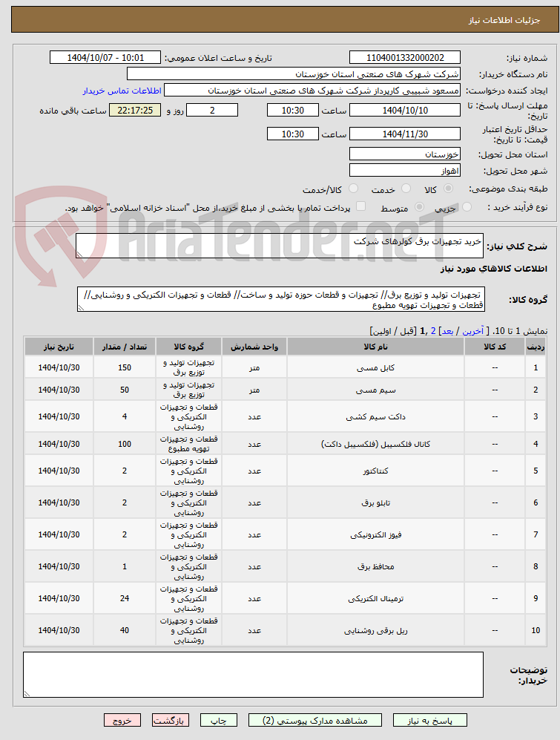Click the چاپ print button

[218, 720]
